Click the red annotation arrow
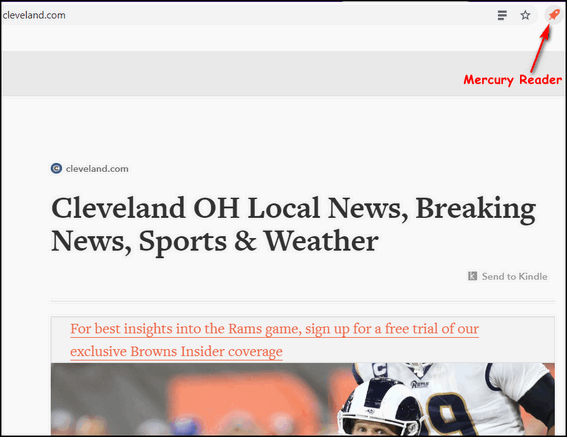Image resolution: width=567 pixels, height=437 pixels. coord(540,48)
